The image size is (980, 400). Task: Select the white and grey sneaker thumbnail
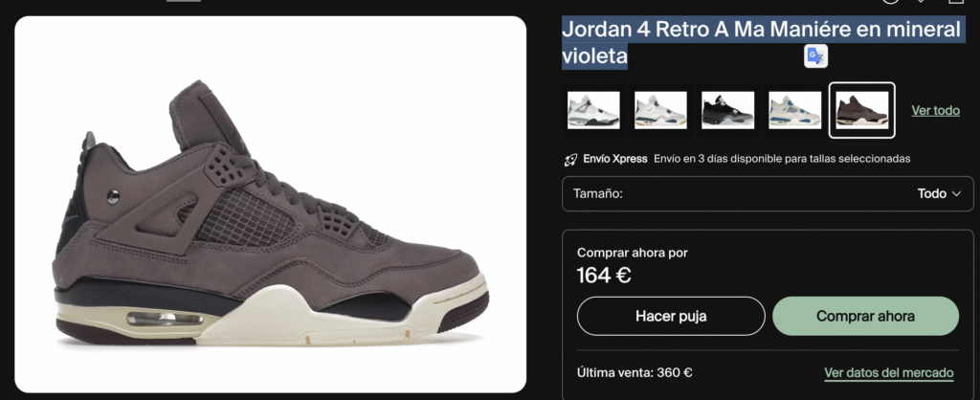point(593,110)
